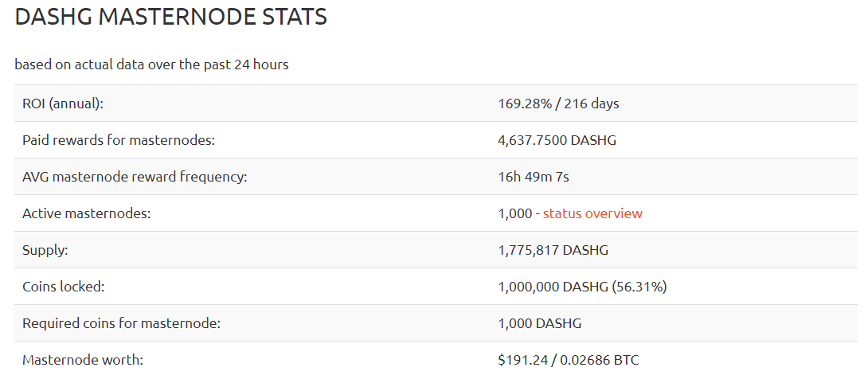
Task: Click the 'ROI (annual):' label
Action: [63, 104]
